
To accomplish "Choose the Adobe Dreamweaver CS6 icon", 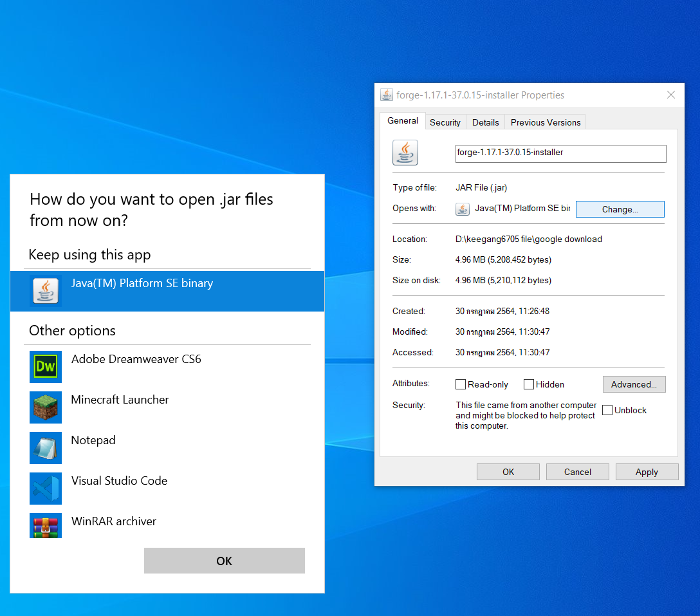I will (x=46, y=367).
